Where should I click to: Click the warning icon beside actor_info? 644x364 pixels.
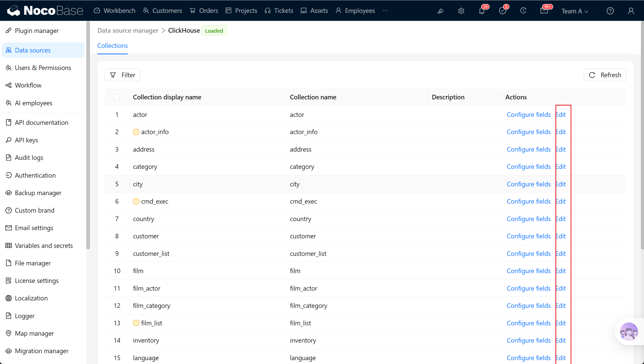[136, 132]
